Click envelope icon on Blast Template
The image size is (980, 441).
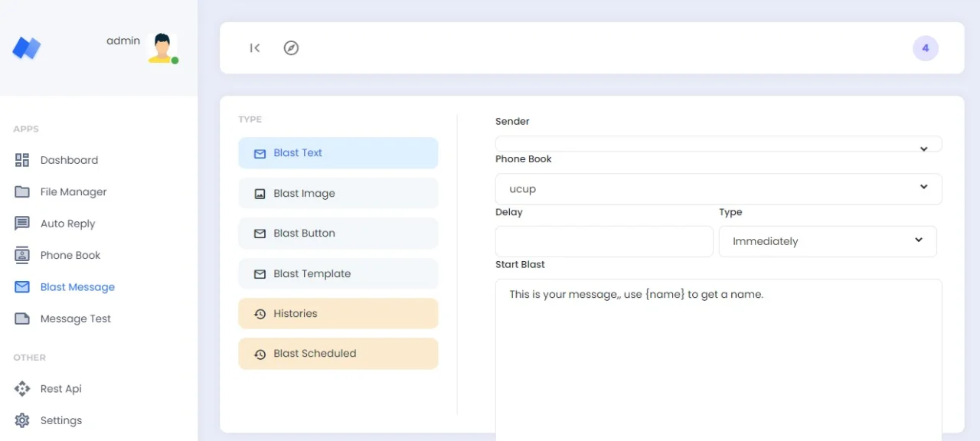(260, 274)
